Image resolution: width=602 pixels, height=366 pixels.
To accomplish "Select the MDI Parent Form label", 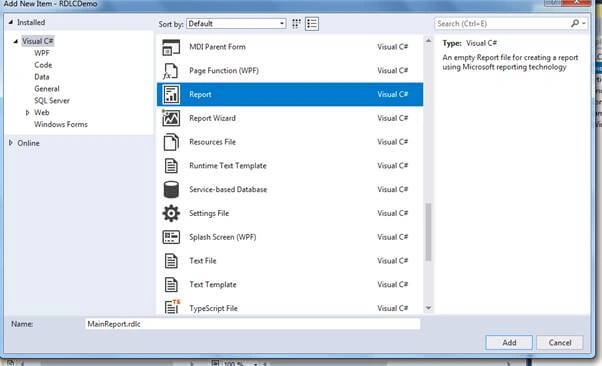I will (x=217, y=47).
